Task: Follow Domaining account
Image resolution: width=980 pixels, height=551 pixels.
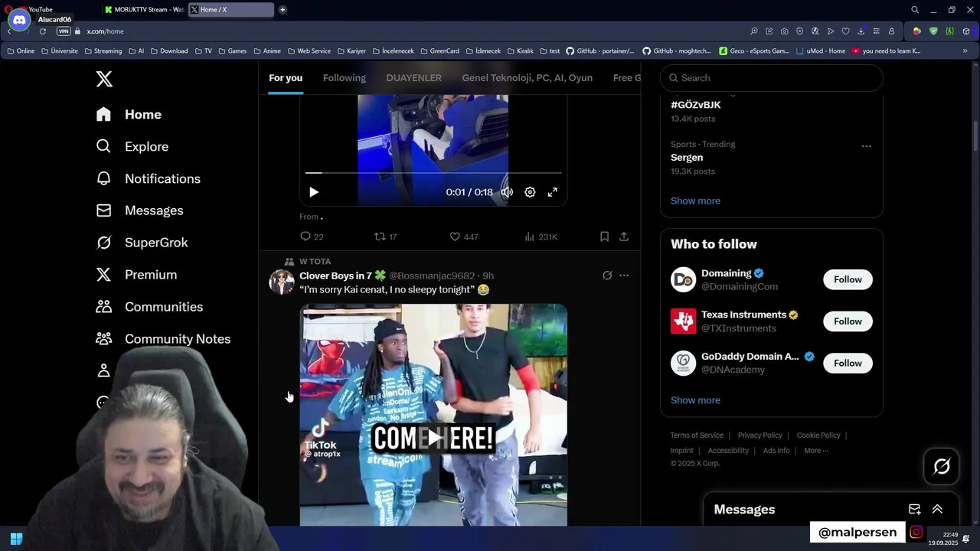Action: (x=848, y=279)
